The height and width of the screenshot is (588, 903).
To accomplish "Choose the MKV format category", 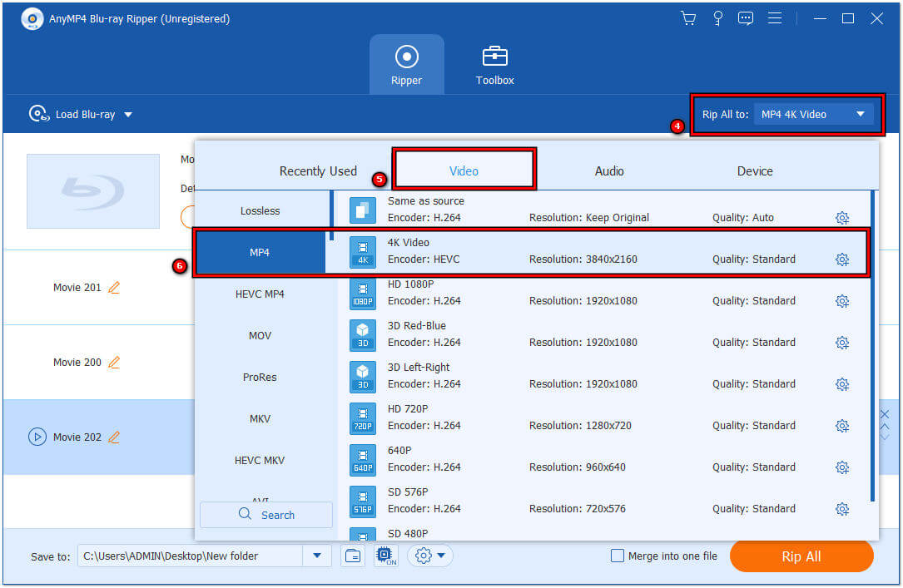I will 260,418.
